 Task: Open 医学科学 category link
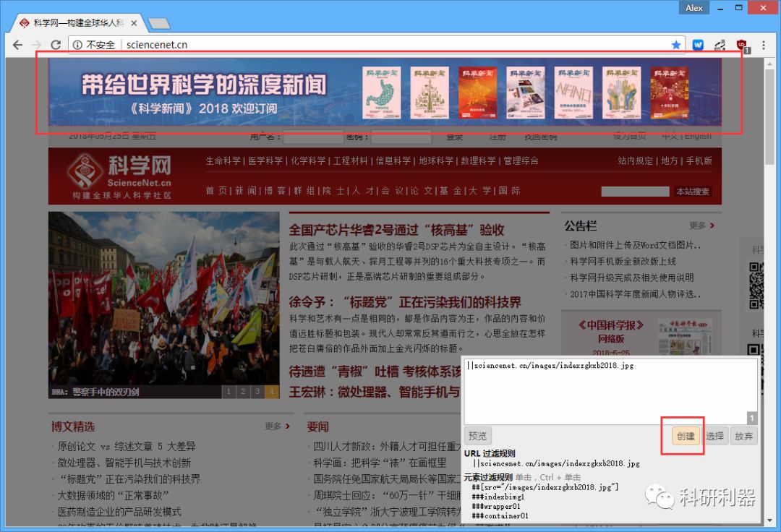point(265,160)
